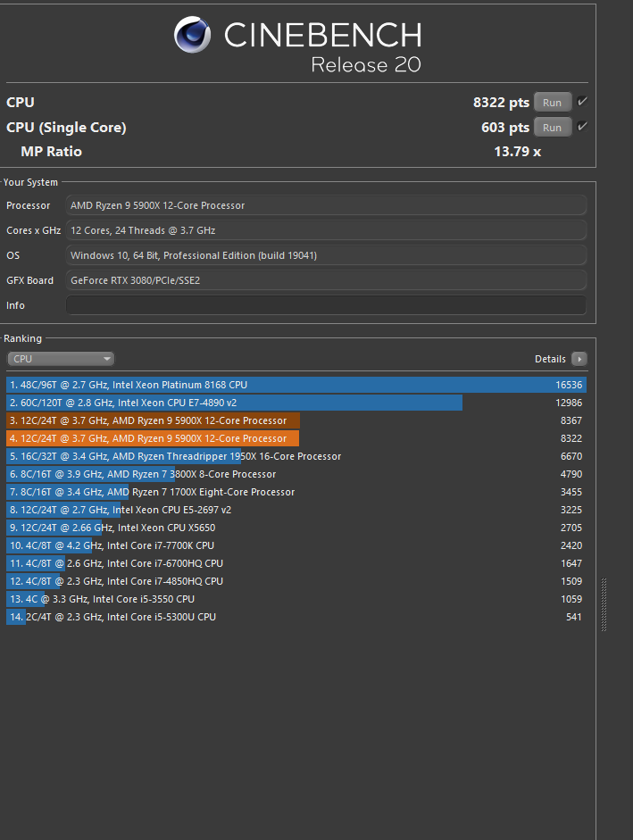Select ranking row Intel Xeon Platinum 8168
This screenshot has height=840, width=633.
click(x=296, y=385)
